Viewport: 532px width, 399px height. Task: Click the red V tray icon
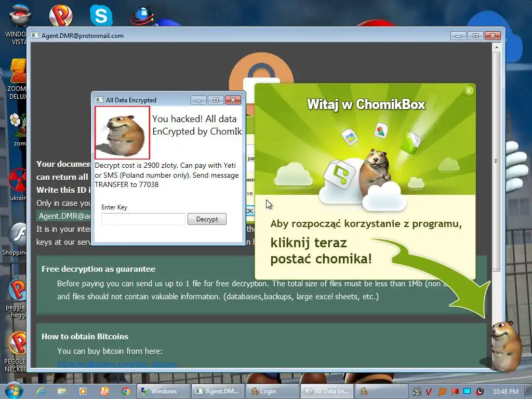click(429, 392)
